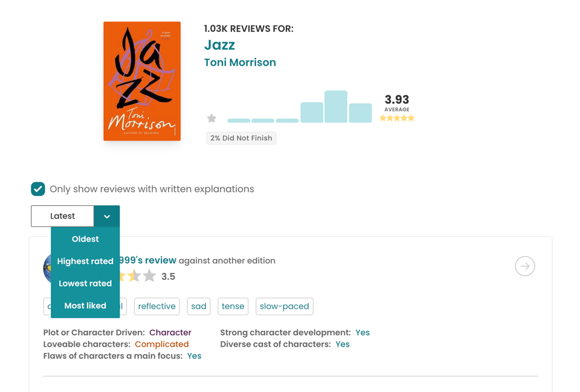Screen dimensions: 580x392
Task: Select 'Highest rated' in the dropdown list
Action: tap(85, 261)
